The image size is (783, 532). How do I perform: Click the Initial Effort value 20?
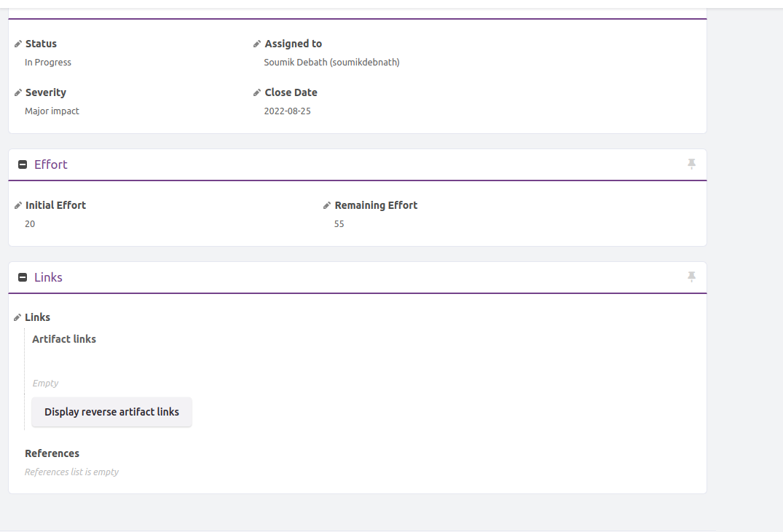coord(30,224)
